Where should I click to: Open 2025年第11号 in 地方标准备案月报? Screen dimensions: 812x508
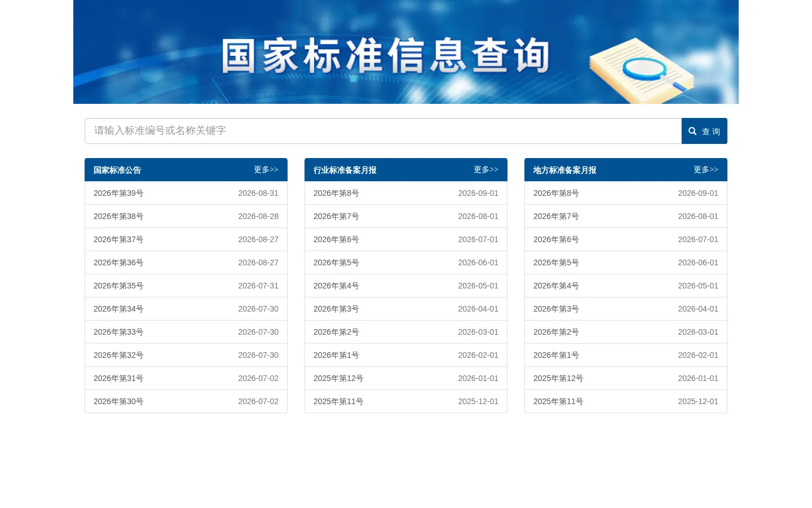558,401
